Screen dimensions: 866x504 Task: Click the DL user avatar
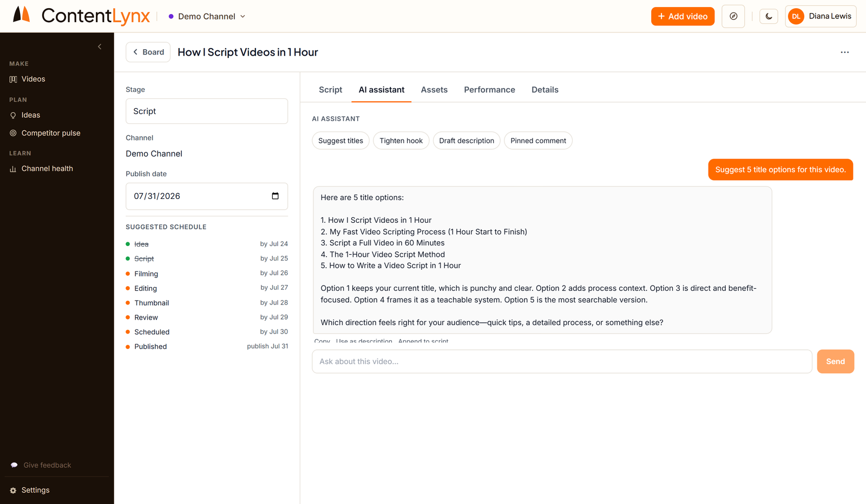[796, 16]
